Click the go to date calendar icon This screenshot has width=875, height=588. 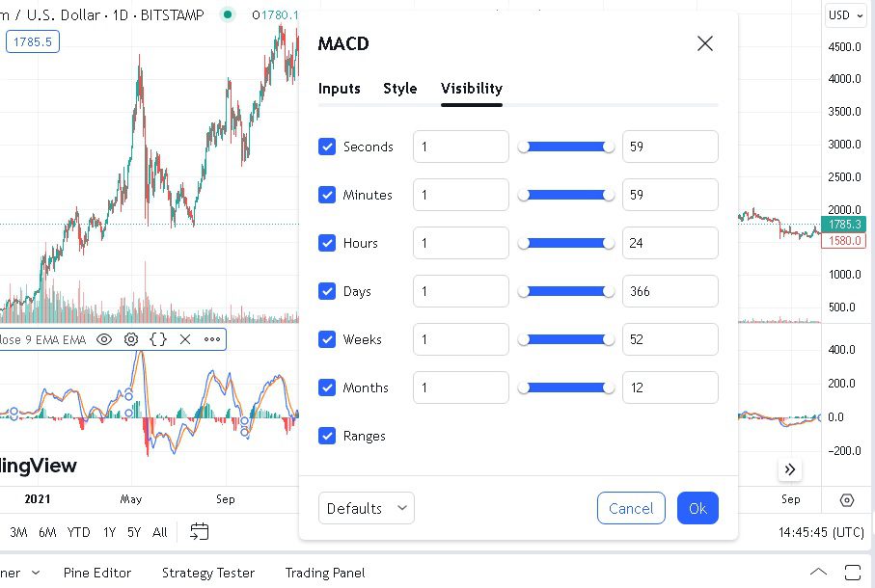point(200,531)
